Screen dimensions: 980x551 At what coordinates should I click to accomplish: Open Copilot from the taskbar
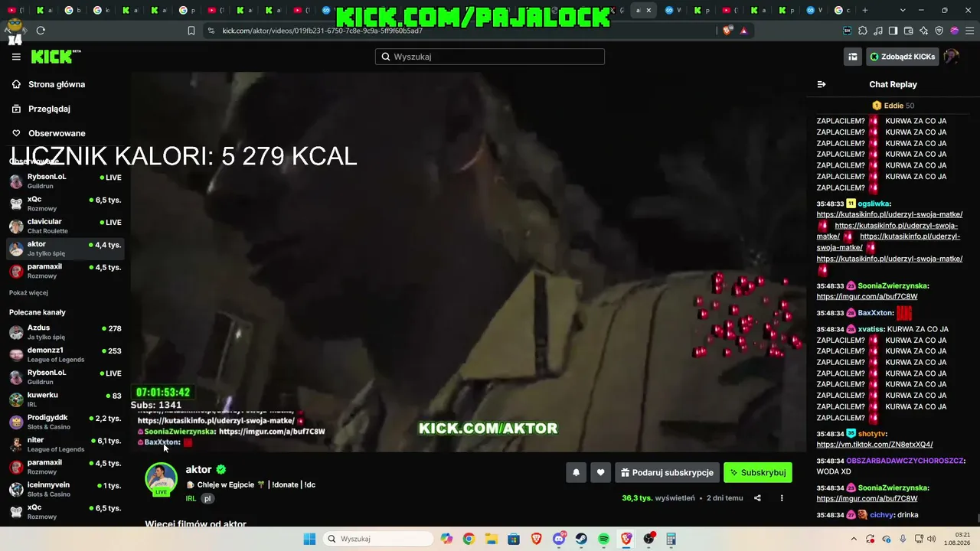pyautogui.click(x=446, y=539)
